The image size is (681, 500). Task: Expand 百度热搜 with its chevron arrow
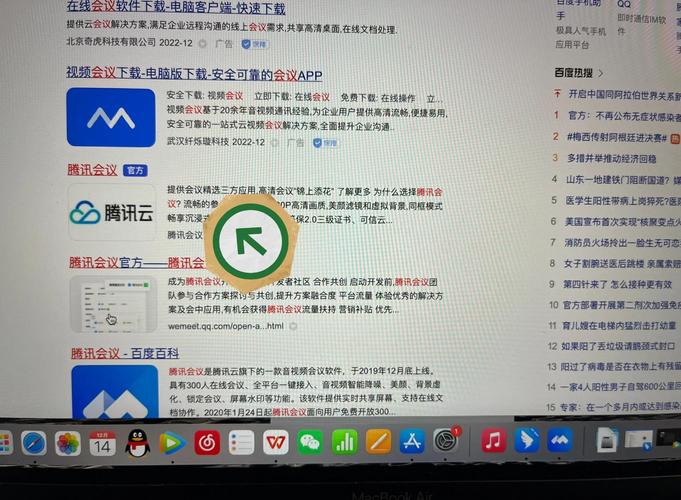point(601,73)
